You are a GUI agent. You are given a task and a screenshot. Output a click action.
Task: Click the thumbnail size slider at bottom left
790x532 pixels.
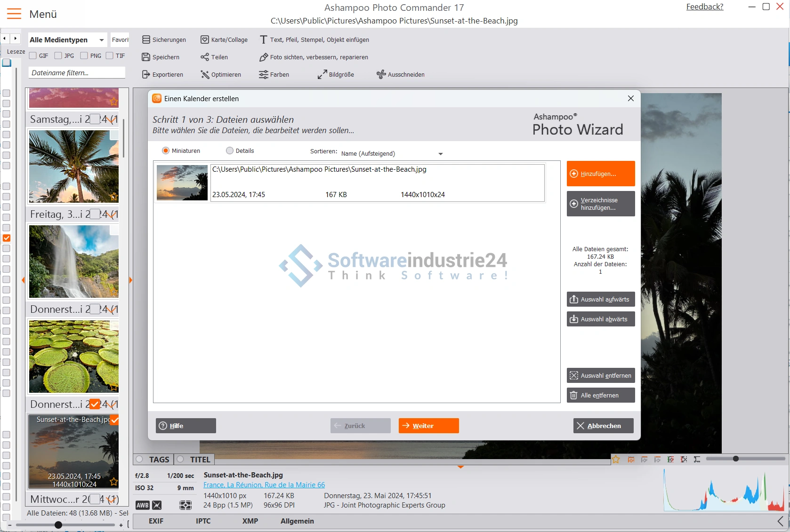click(58, 525)
